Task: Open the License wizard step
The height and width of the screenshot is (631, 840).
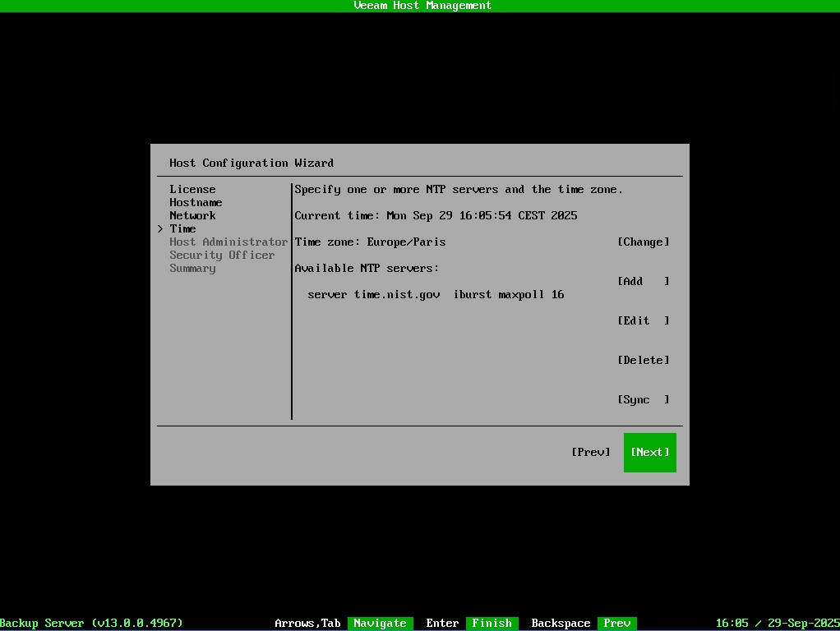Action: click(192, 189)
